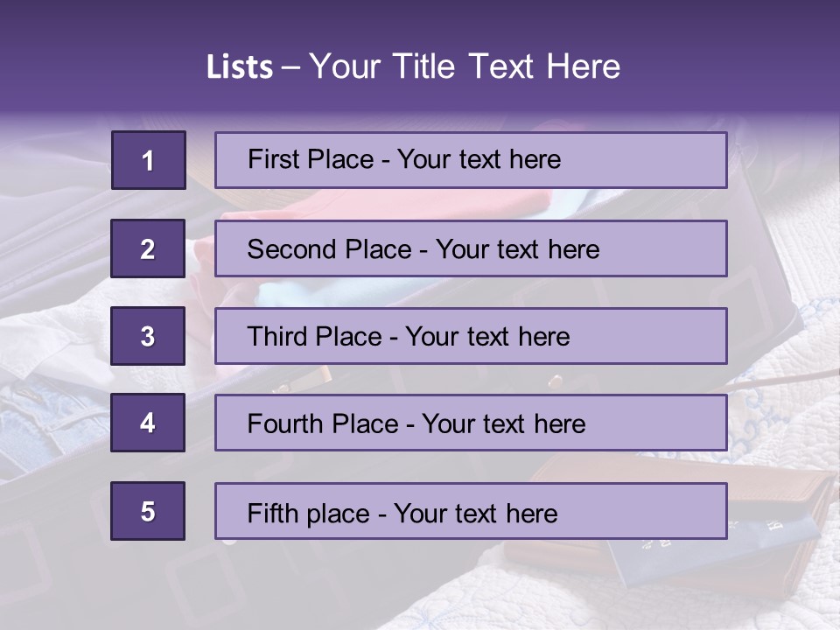The height and width of the screenshot is (630, 840).
Task: Click the Second Place text bar
Action: point(471,248)
